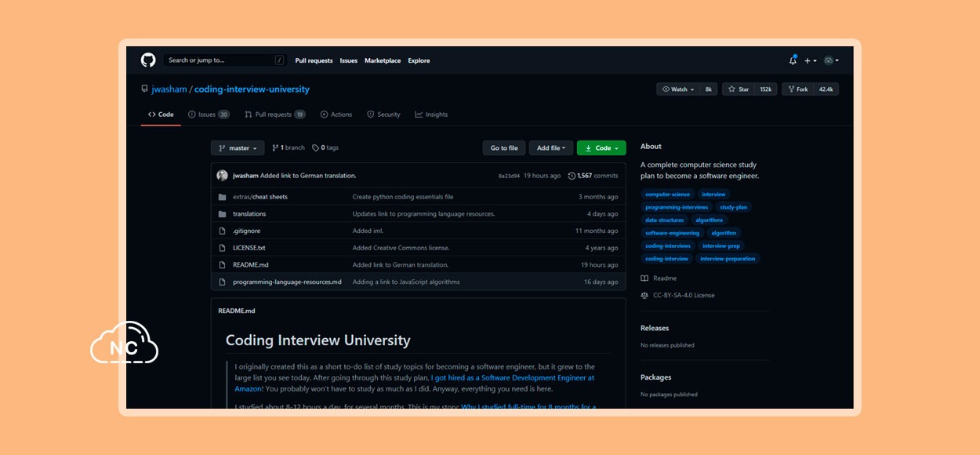Open the Pull requests tab showing 19
The image size is (980, 455).
(x=275, y=115)
